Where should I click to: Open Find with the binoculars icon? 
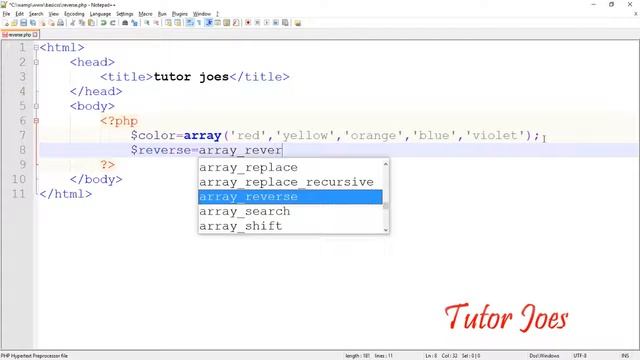point(125,23)
